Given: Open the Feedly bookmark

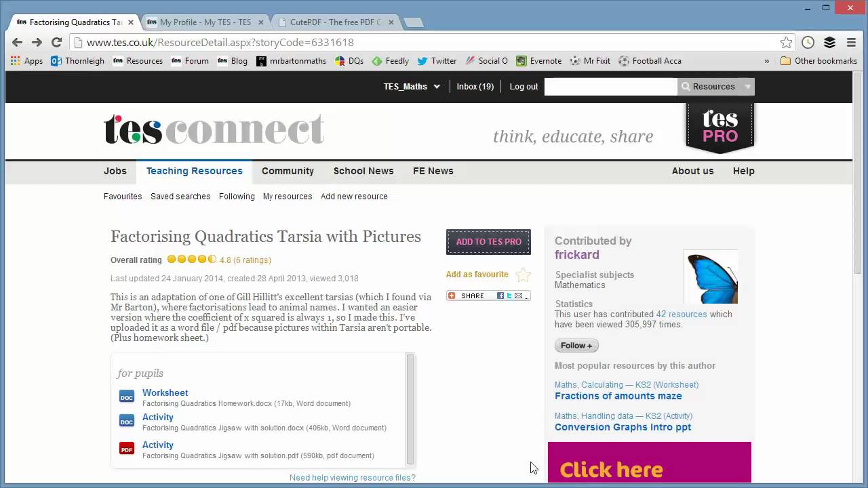Looking at the screenshot, I should [x=390, y=61].
